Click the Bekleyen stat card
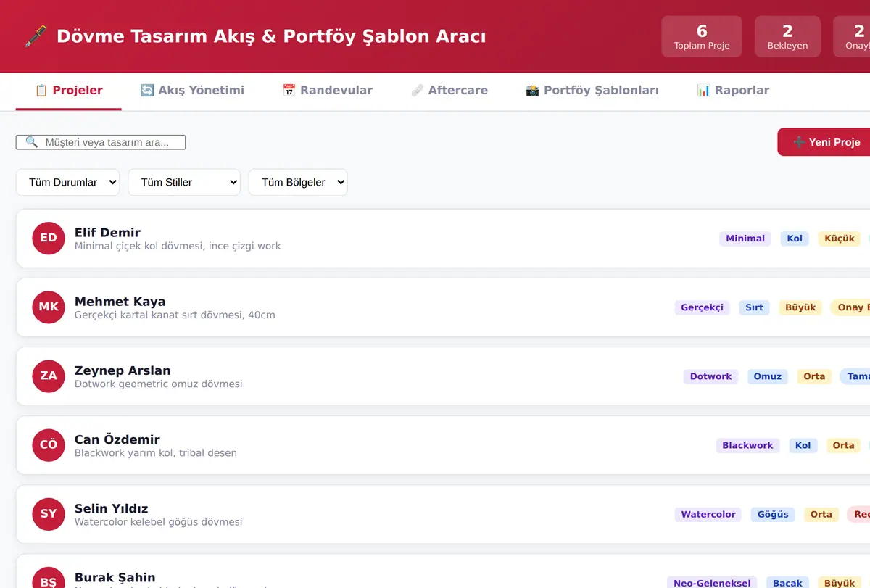The height and width of the screenshot is (588, 870). pyautogui.click(x=787, y=37)
